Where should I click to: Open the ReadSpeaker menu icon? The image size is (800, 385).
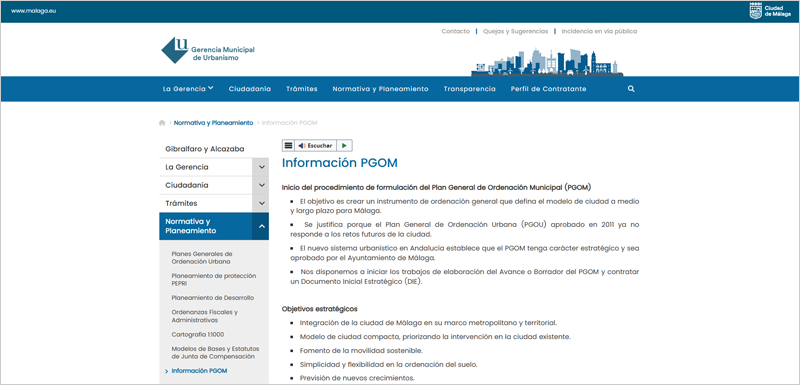point(288,146)
